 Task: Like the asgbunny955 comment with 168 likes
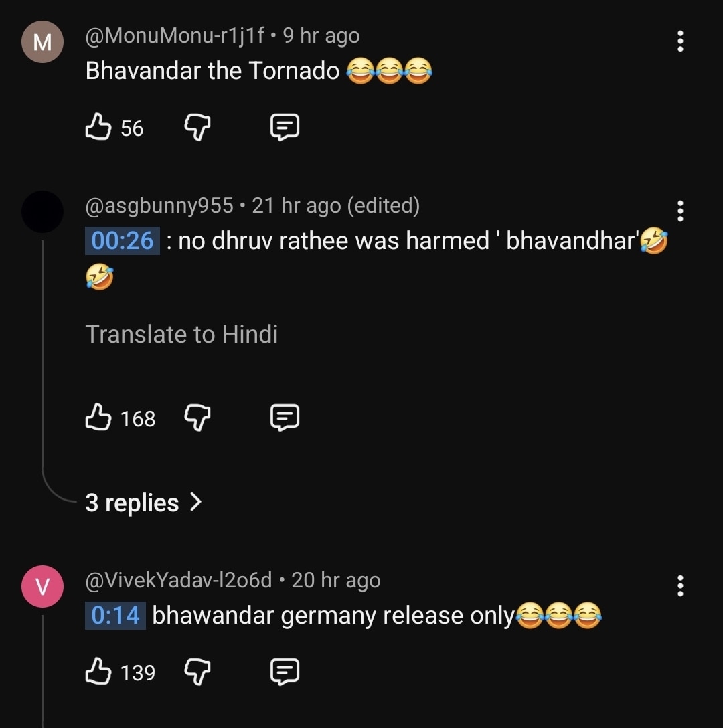98,417
